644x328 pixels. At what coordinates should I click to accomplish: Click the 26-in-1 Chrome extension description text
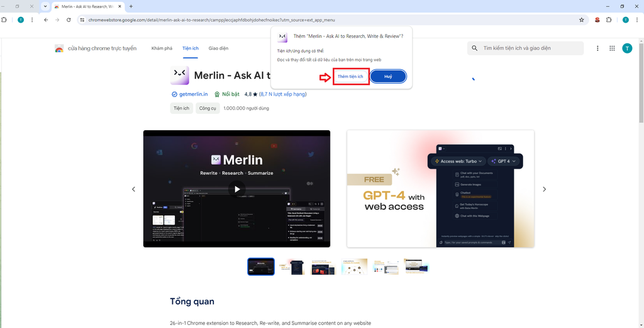(x=270, y=323)
